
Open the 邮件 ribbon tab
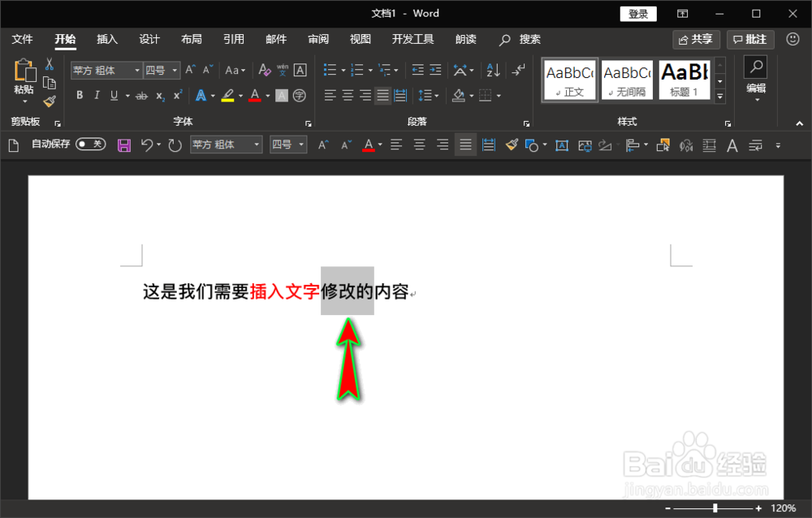point(276,39)
